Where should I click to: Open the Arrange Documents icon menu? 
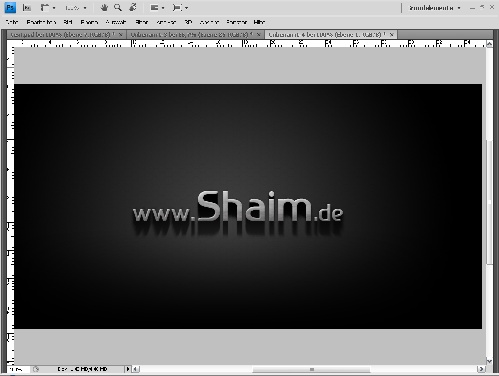click(x=157, y=7)
